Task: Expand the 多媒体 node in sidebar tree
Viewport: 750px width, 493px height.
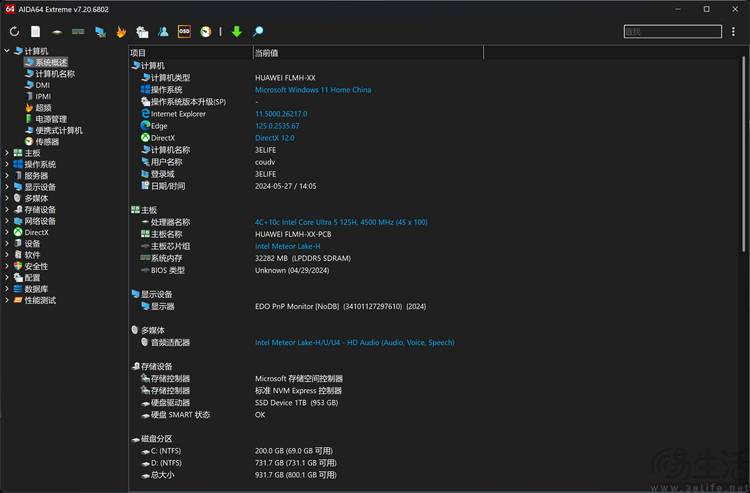Action: [7, 198]
